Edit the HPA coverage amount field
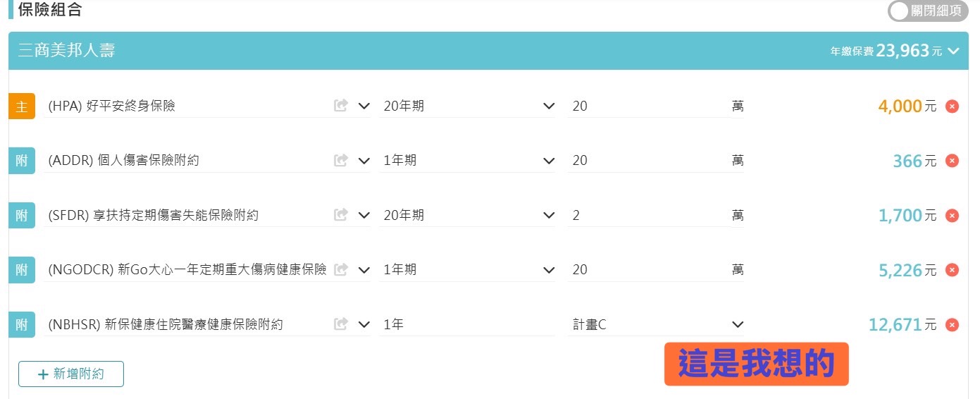This screenshot has height=399, width=980. click(x=645, y=106)
